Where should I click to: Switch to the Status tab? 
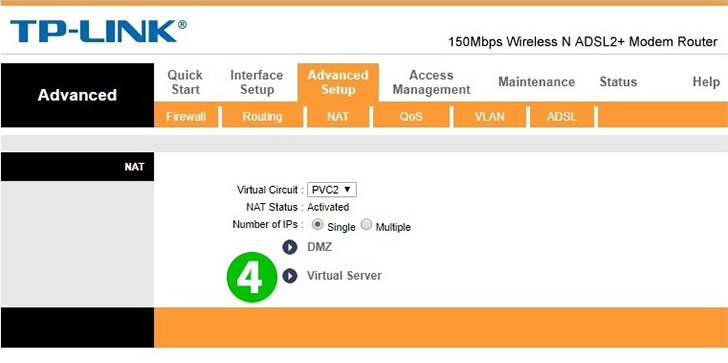pos(618,82)
